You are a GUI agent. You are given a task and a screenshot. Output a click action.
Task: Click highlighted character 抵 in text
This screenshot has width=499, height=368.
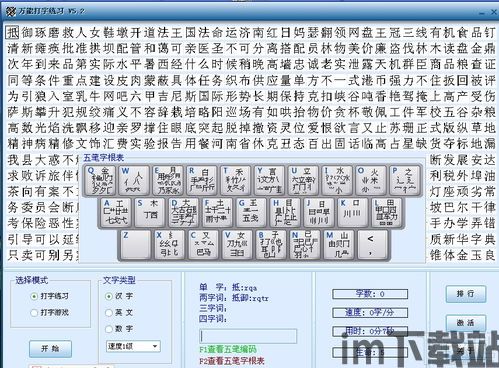(12, 32)
